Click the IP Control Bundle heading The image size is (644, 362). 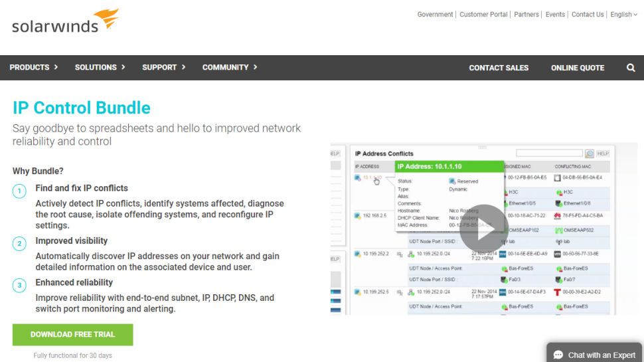pyautogui.click(x=81, y=108)
